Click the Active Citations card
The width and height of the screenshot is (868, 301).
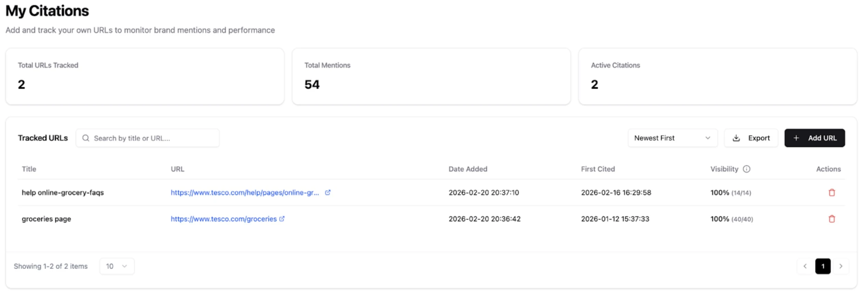[717, 76]
